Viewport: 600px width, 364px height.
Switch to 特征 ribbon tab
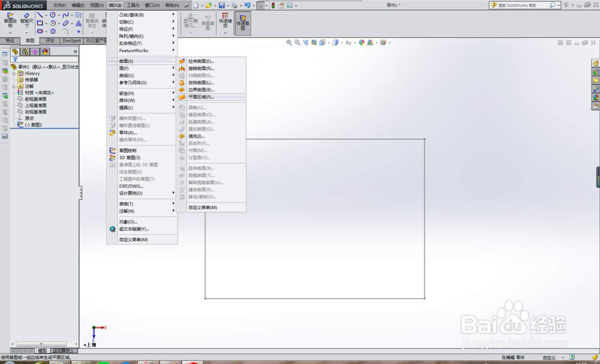[10, 41]
